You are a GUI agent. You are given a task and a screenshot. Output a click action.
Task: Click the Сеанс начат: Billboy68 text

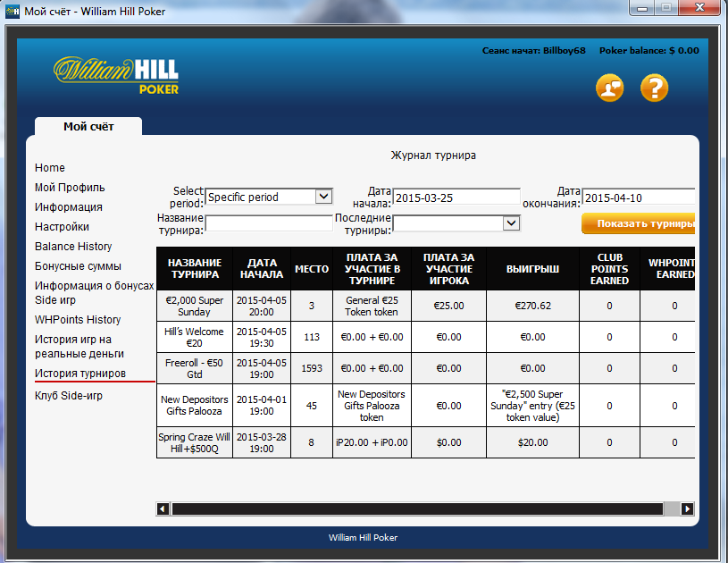coord(534,50)
